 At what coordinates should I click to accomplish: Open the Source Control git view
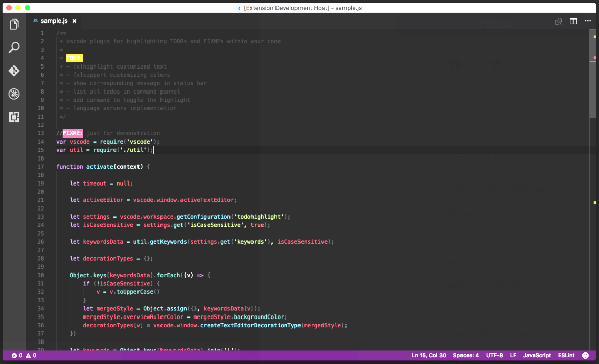pos(14,71)
